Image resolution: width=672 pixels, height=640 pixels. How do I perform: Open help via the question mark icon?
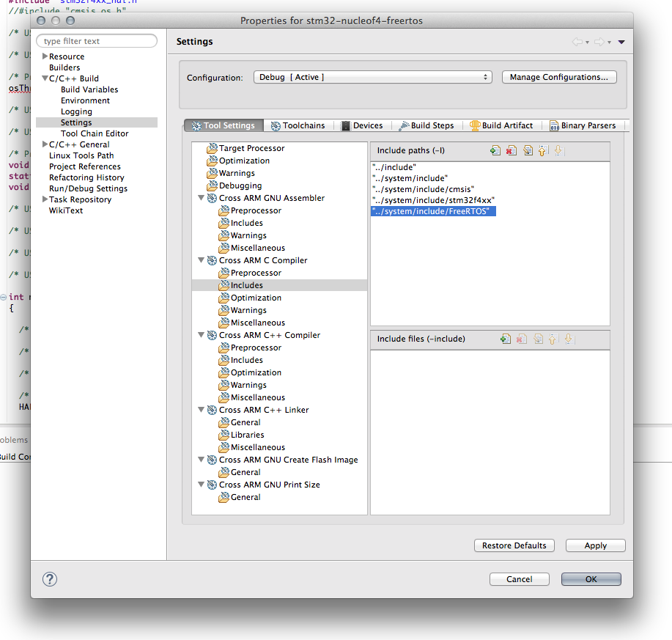(50, 579)
